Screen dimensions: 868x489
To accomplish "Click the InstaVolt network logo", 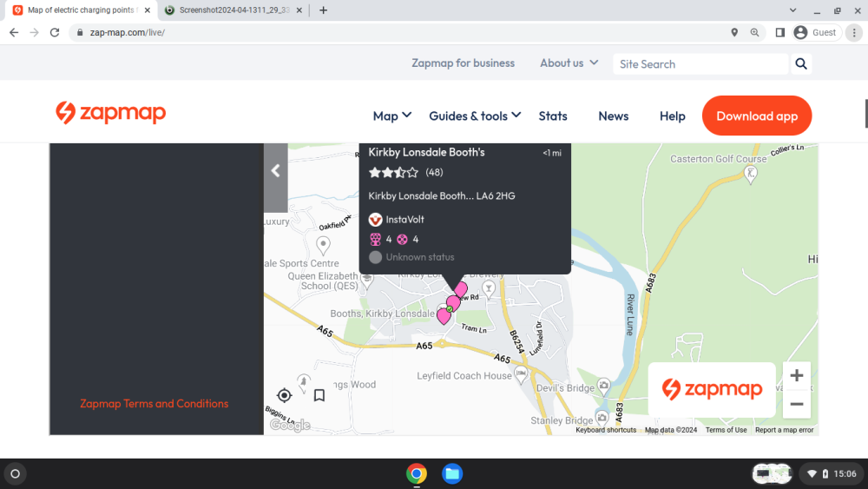I will (375, 220).
